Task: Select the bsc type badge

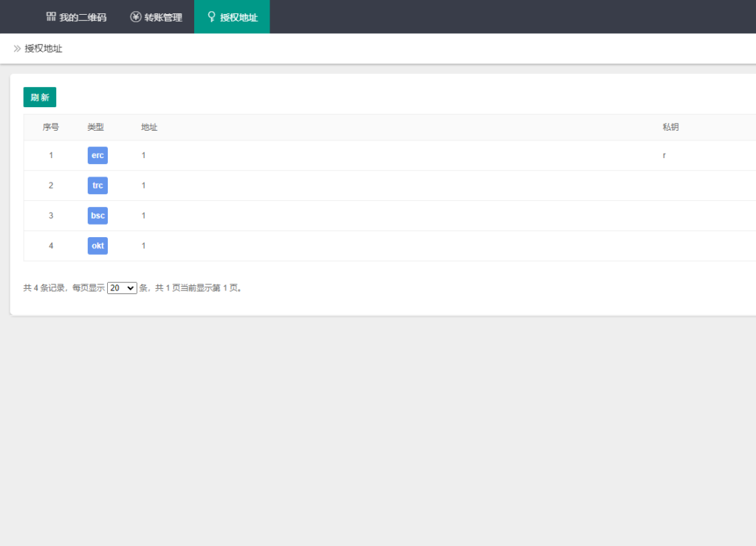Action: coord(97,216)
